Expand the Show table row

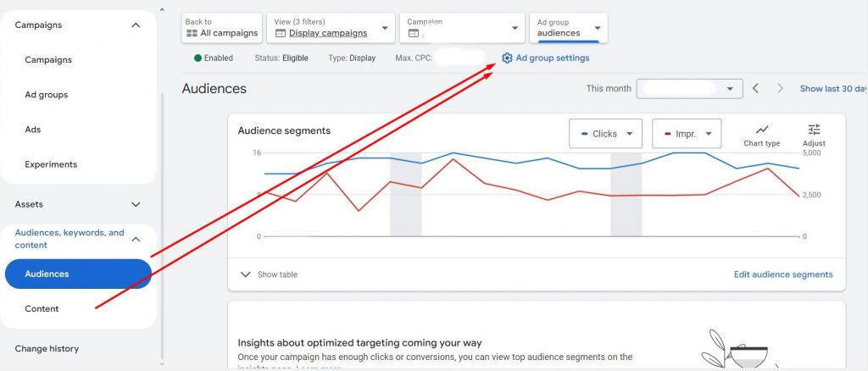click(246, 274)
